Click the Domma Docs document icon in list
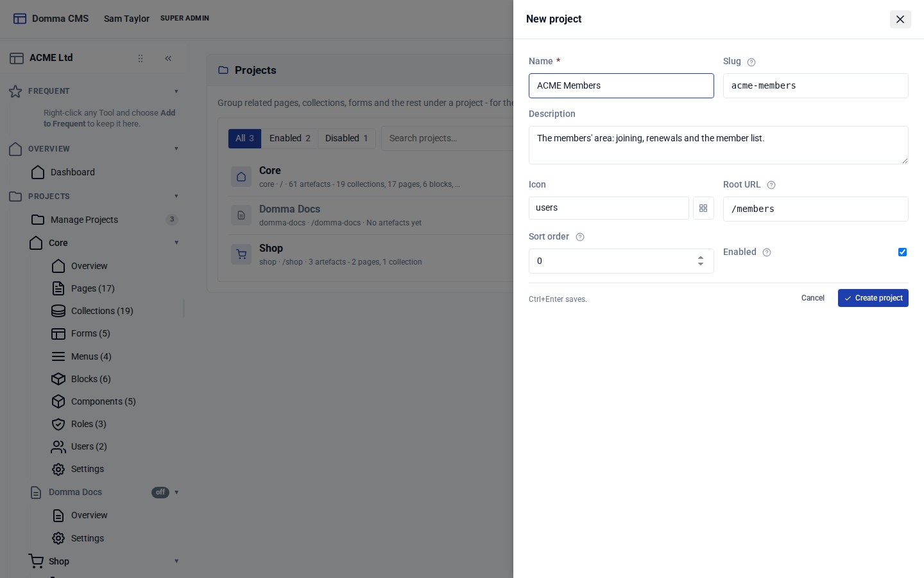 (x=241, y=215)
